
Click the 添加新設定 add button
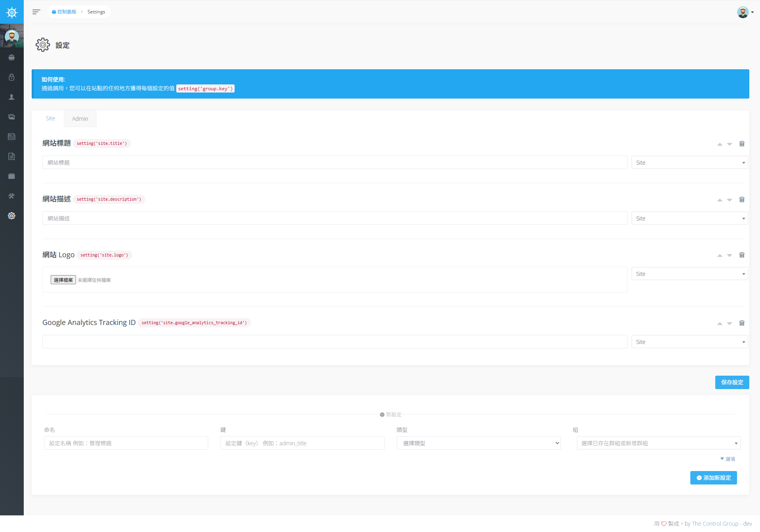coord(713,478)
